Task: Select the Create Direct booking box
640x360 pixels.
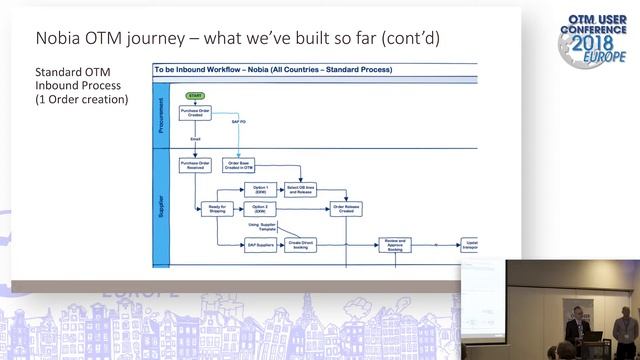Action: coord(300,245)
